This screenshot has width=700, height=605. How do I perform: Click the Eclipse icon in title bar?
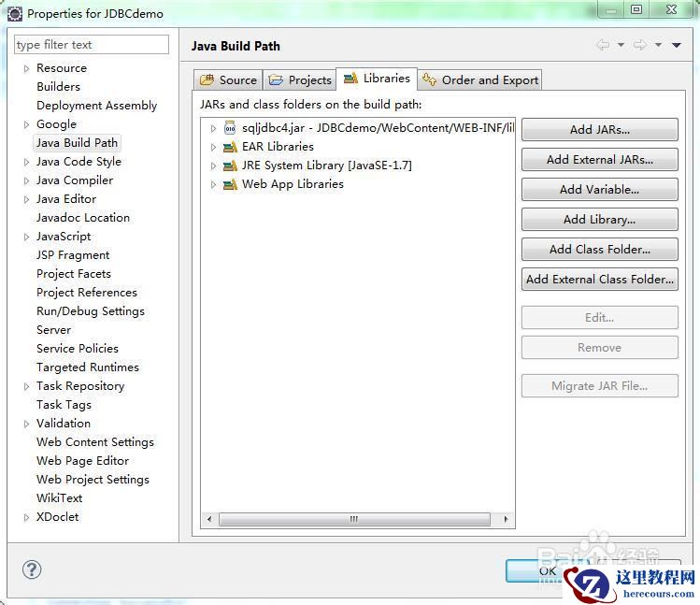coord(15,14)
